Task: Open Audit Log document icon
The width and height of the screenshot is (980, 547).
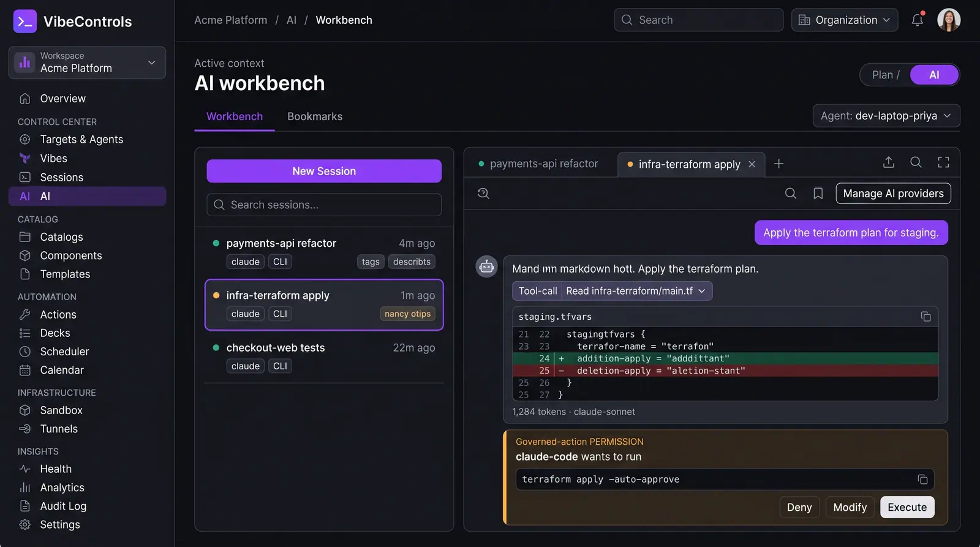Action: click(25, 506)
